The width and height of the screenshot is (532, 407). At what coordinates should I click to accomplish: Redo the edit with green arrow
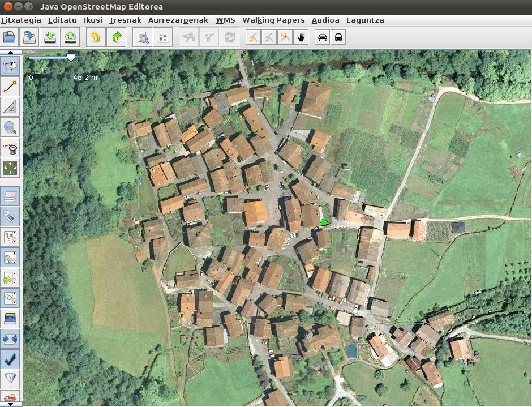[x=117, y=38]
